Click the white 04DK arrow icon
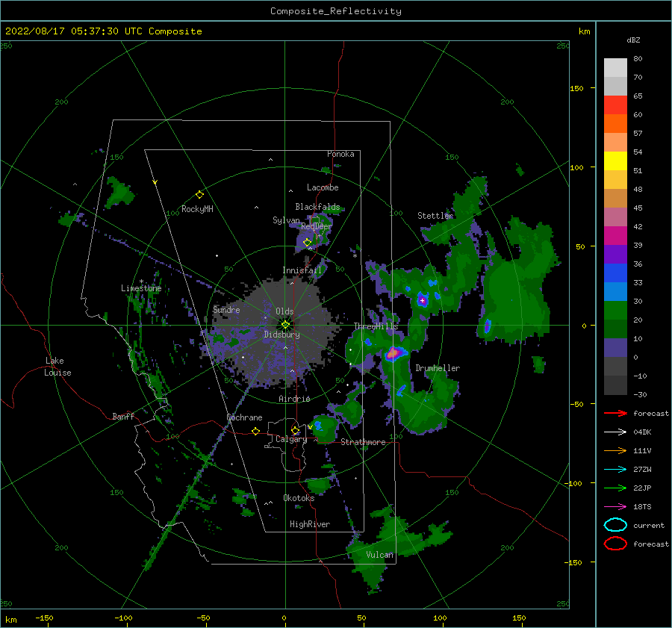Image resolution: width=672 pixels, height=628 pixels. tap(615, 432)
